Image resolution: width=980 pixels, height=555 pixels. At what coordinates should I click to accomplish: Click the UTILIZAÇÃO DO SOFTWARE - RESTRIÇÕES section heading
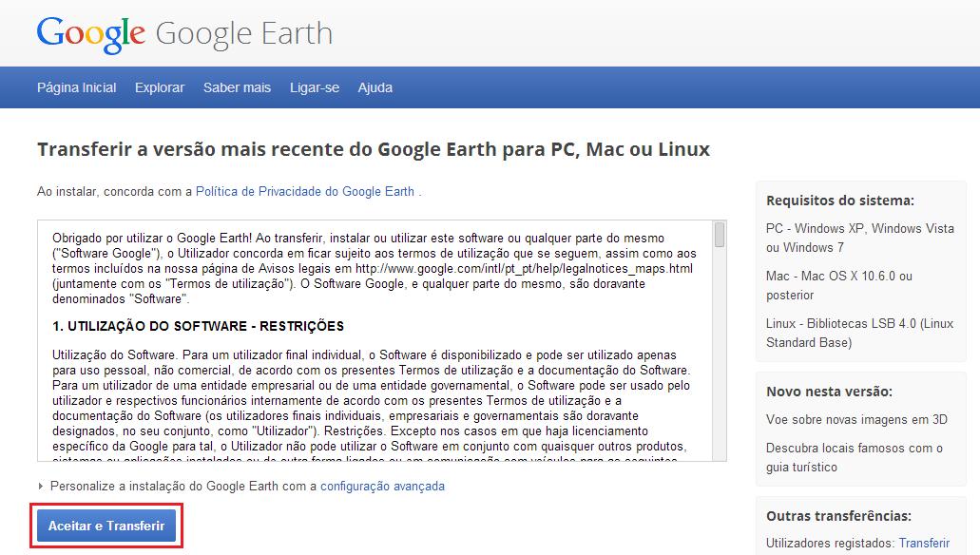[x=199, y=326]
